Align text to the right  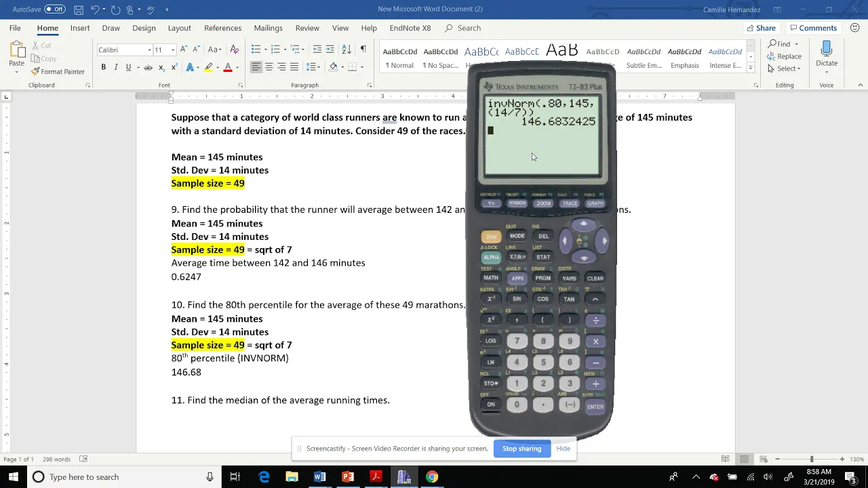[281, 67]
